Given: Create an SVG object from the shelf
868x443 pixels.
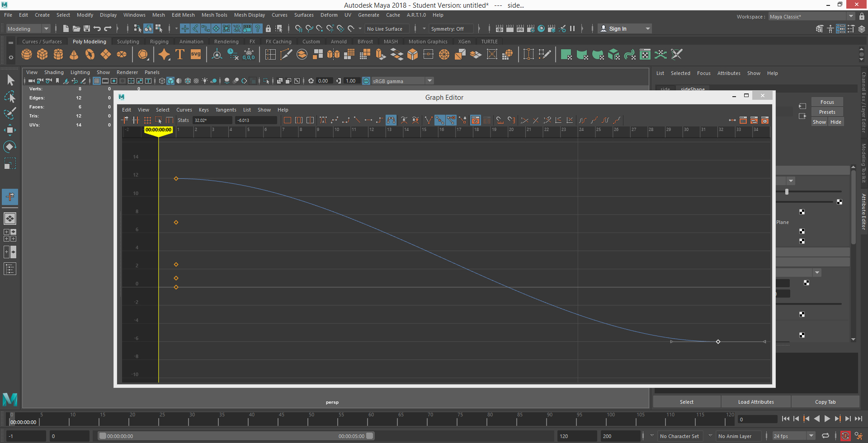Looking at the screenshot, I should click(x=195, y=54).
